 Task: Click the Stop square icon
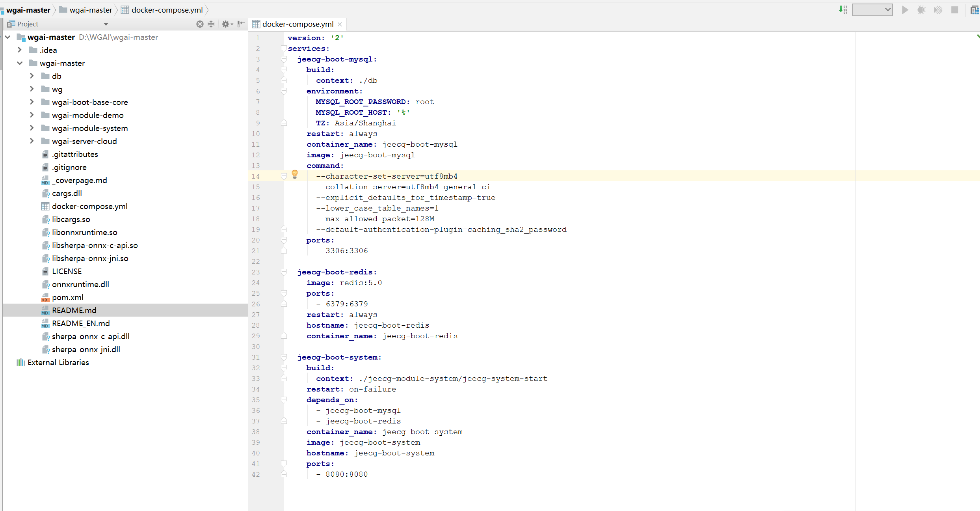[x=954, y=10]
